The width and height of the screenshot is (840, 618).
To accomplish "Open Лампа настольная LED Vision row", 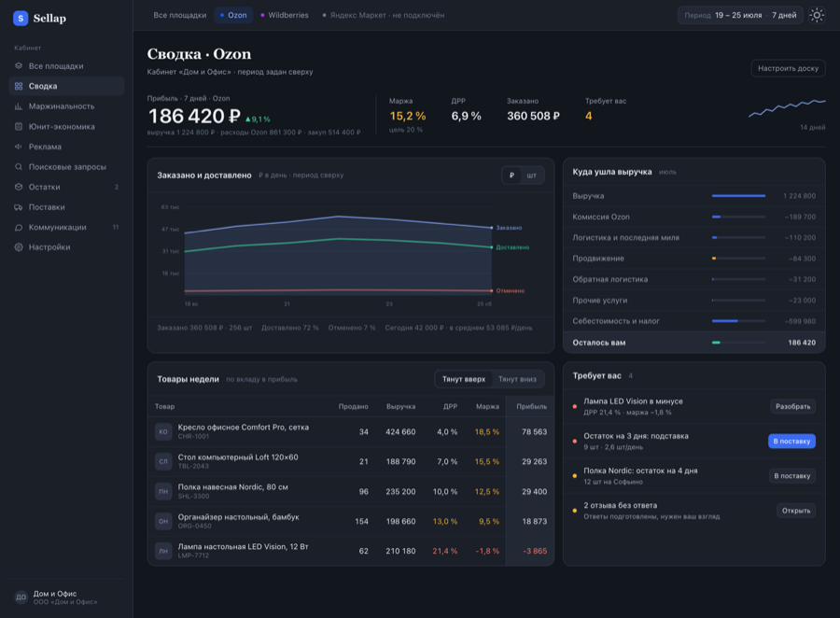I will pyautogui.click(x=351, y=551).
